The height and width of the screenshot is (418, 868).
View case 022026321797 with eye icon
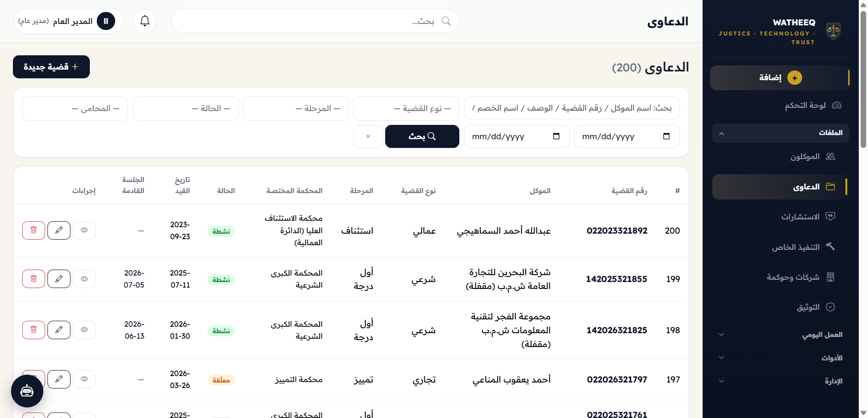84,379
